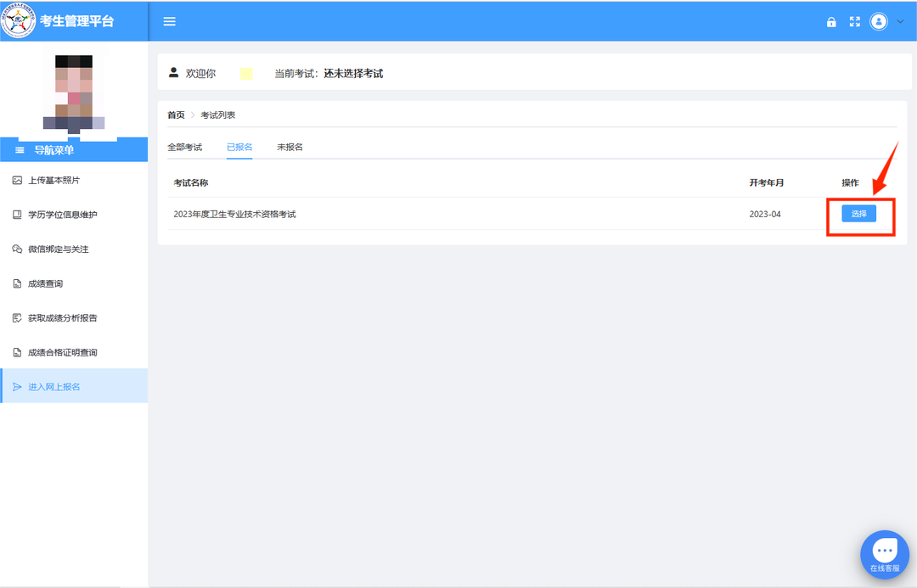The height and width of the screenshot is (588, 917).
Task: Toggle the hamburger sidebar collapse icon
Action: (169, 21)
